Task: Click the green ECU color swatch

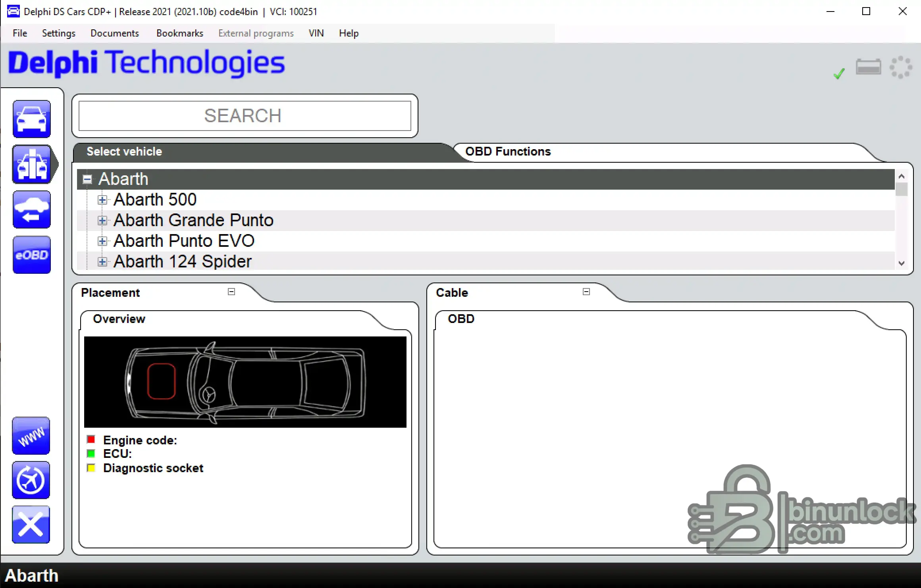Action: (91, 453)
